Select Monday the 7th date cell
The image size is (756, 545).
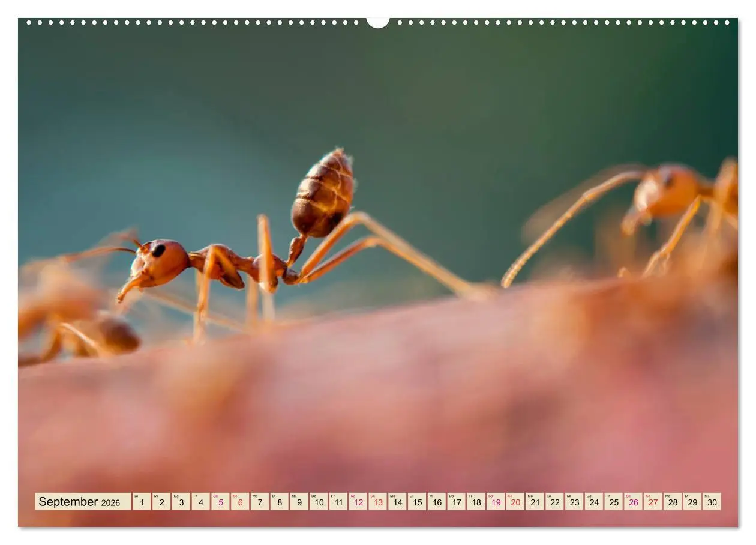[x=260, y=502]
